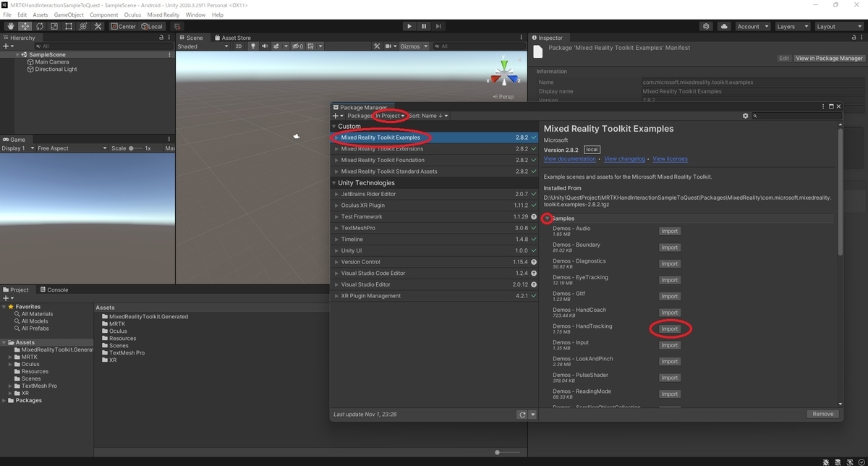Select Directional Light in Hierarchy
This screenshot has height=466, width=868.
coord(51,69)
